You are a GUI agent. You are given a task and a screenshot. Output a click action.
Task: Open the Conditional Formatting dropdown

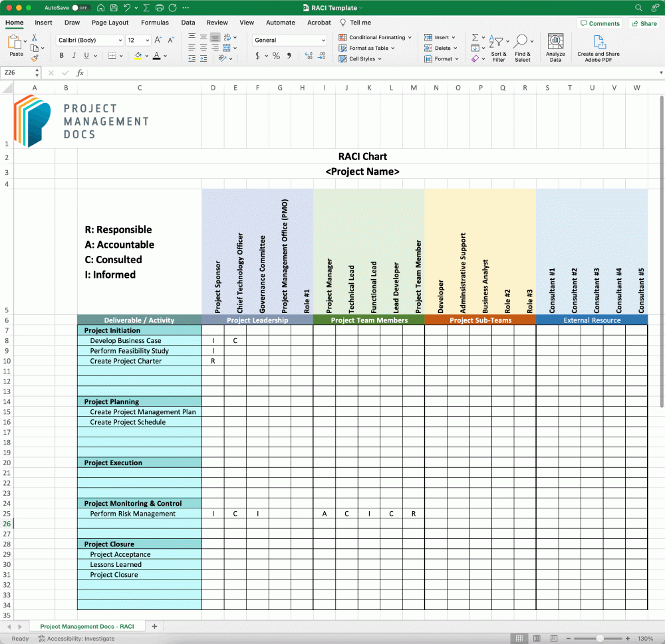click(375, 37)
